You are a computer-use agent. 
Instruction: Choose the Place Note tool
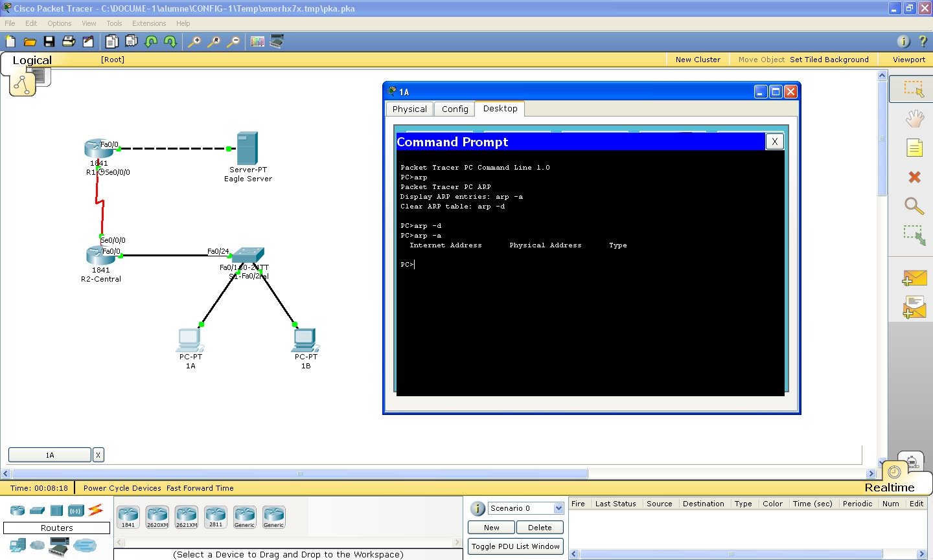[x=914, y=148]
